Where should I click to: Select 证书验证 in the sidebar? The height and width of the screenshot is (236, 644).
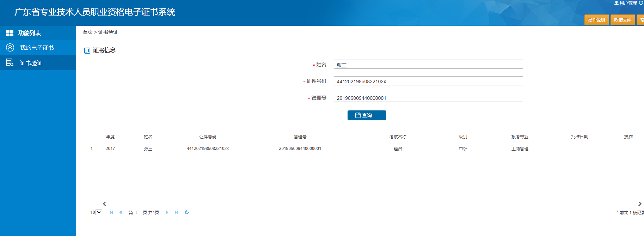pyautogui.click(x=31, y=63)
